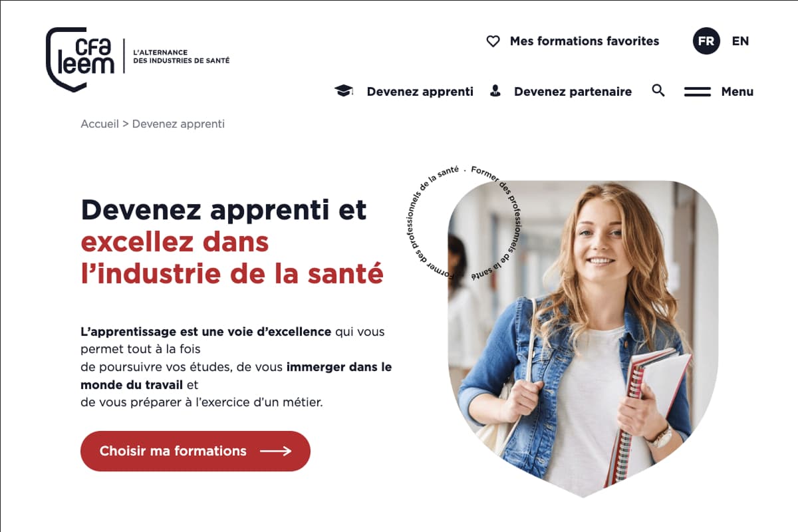
Task: Open Devenez apprenti nav item
Action: coord(420,92)
